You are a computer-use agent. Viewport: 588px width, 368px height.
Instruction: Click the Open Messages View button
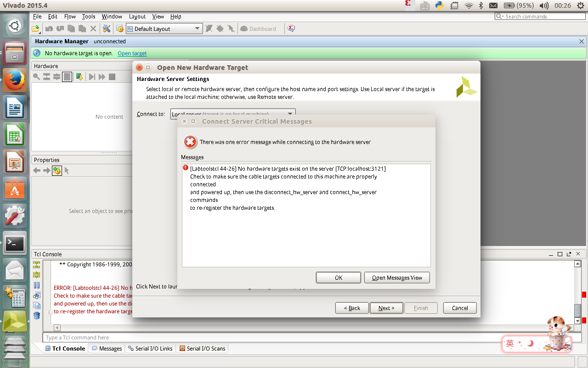[x=397, y=278]
